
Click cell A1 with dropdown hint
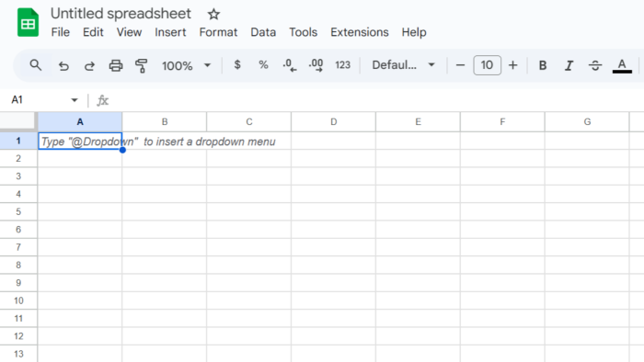80,141
